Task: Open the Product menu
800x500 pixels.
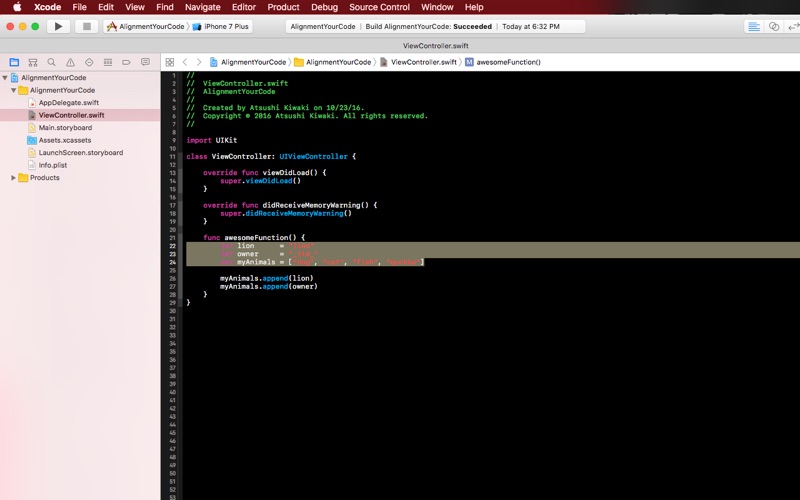Action: 283,7
